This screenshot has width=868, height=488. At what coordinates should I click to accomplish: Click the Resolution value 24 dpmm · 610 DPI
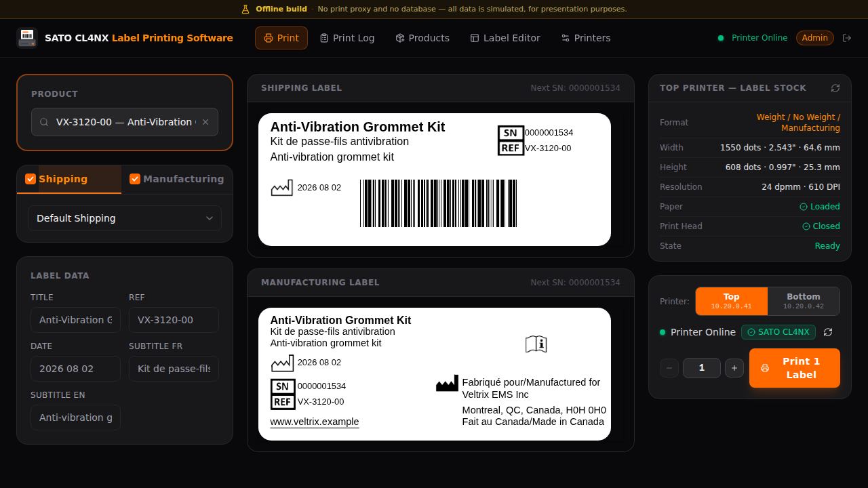tap(801, 187)
